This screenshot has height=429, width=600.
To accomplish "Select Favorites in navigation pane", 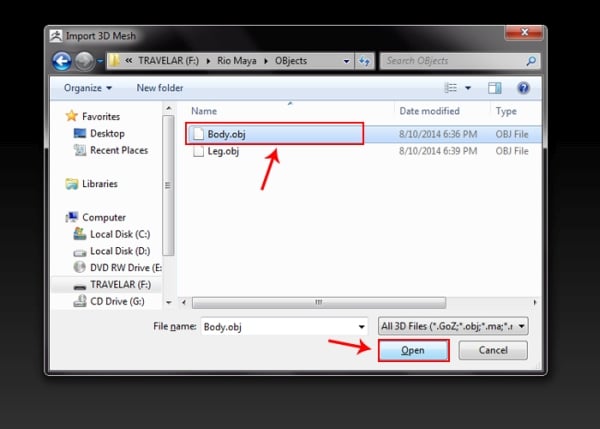I will (101, 116).
